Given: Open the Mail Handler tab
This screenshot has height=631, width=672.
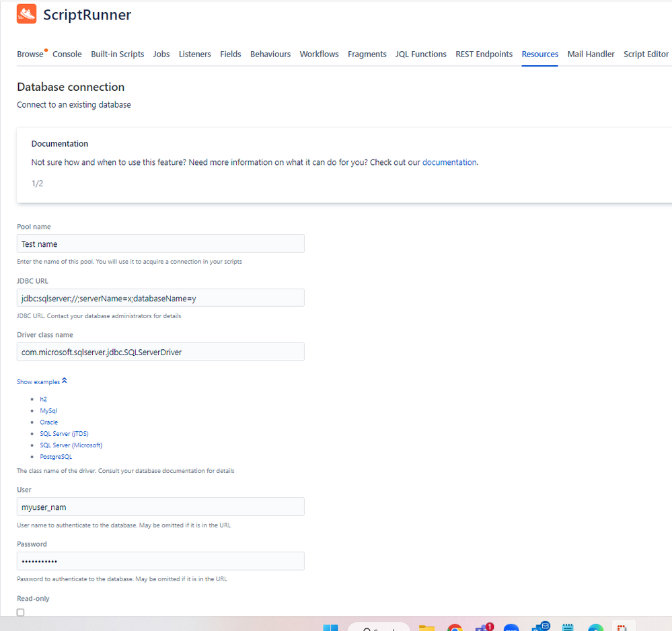Looking at the screenshot, I should coord(591,54).
